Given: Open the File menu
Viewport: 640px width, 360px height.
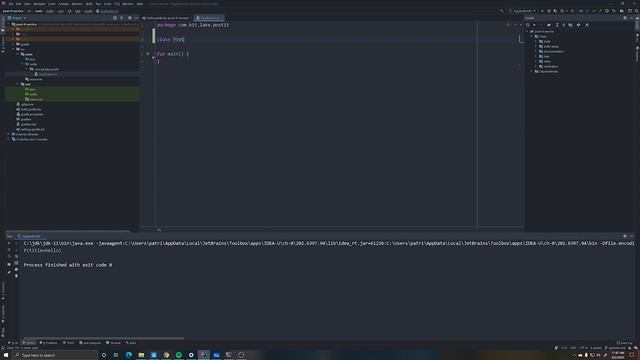Looking at the screenshot, I should click(11, 4).
